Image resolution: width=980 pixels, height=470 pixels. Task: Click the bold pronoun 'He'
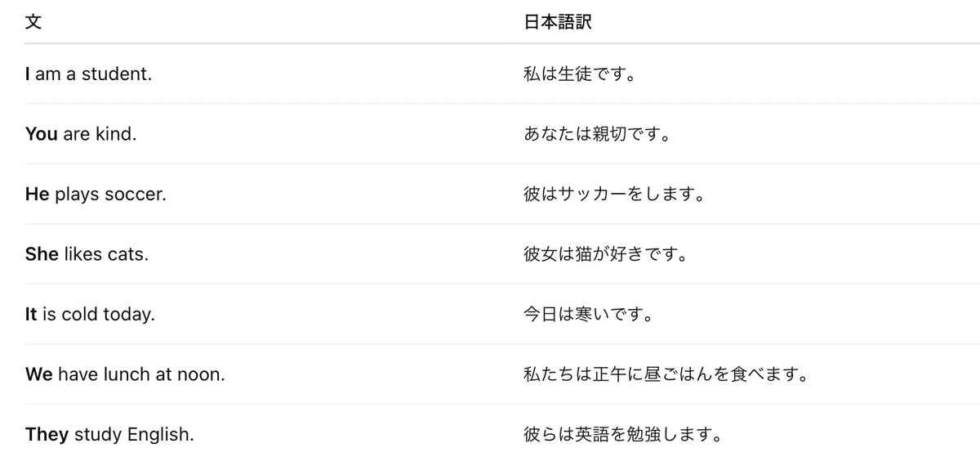38,195
